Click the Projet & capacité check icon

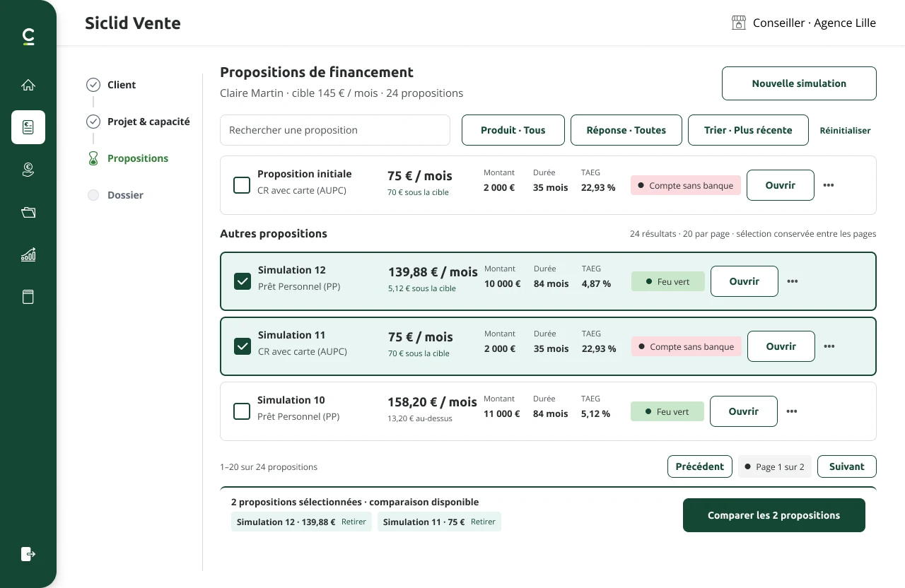pos(93,122)
